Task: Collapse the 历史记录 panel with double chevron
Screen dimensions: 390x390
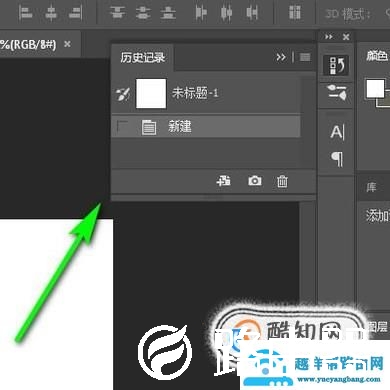Action: pyautogui.click(x=281, y=57)
